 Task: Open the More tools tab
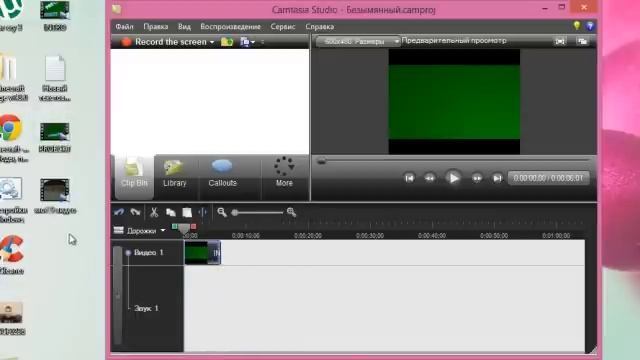284,173
